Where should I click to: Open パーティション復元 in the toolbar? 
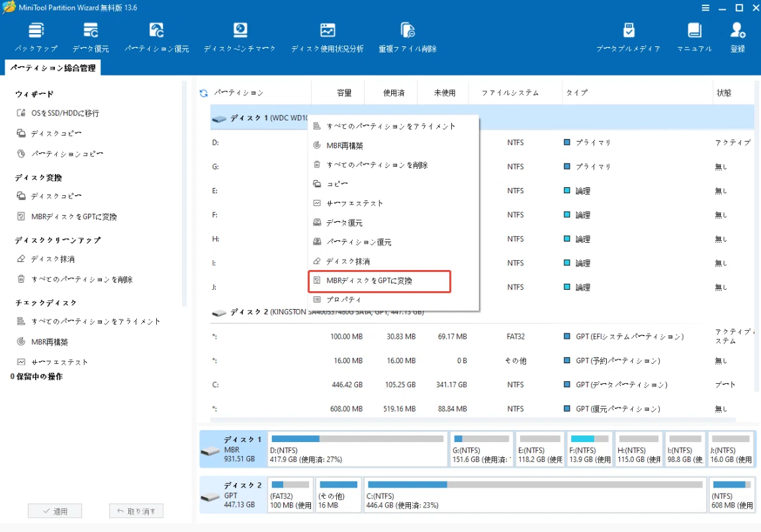click(156, 37)
